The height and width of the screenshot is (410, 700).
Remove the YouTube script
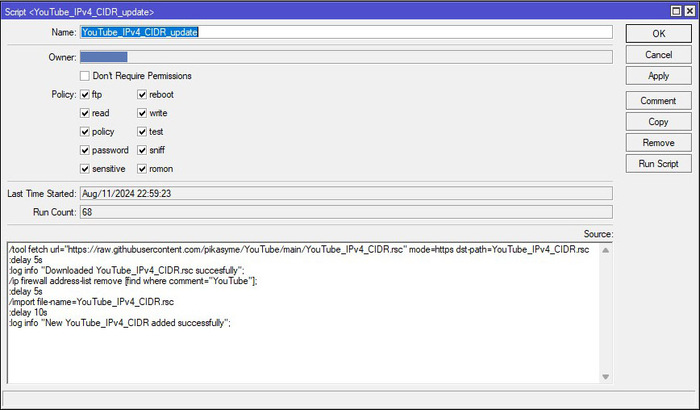pyautogui.click(x=658, y=142)
